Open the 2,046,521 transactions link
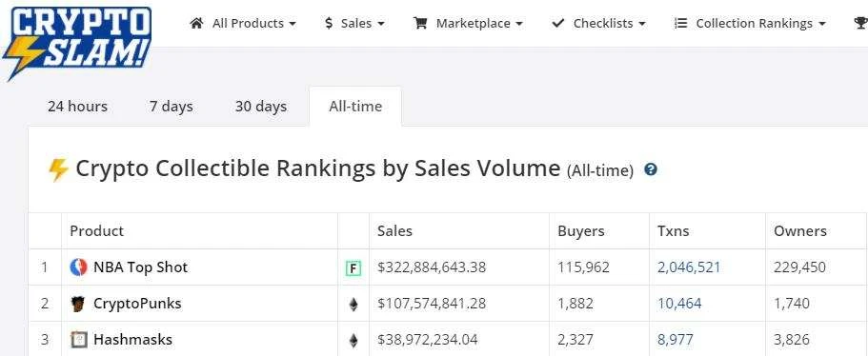Viewport: 868px width, 356px height. tap(689, 267)
